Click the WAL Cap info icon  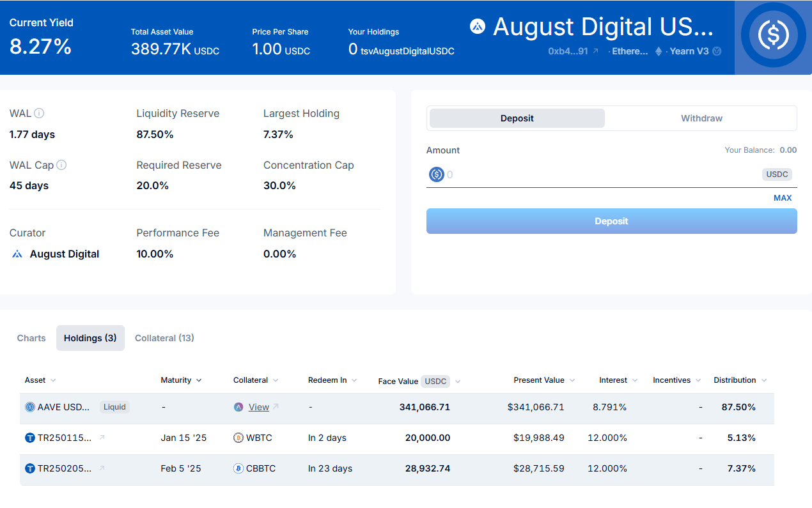pos(61,165)
